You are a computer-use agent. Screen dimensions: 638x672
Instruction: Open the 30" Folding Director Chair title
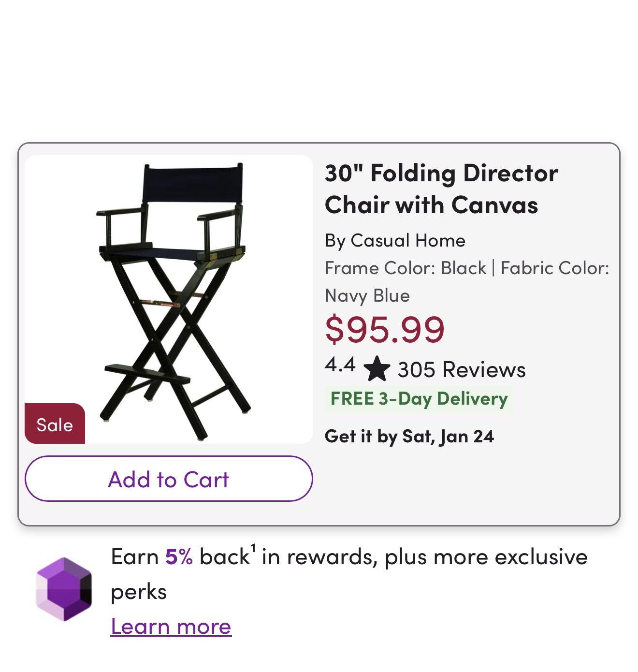(x=441, y=173)
